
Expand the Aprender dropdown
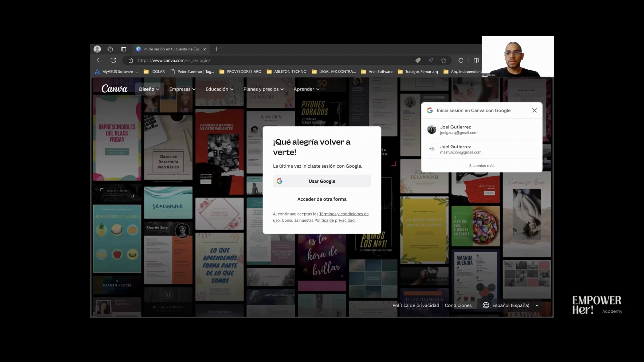point(306,89)
